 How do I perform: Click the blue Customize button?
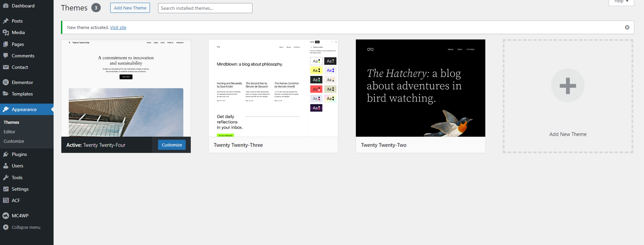172,145
